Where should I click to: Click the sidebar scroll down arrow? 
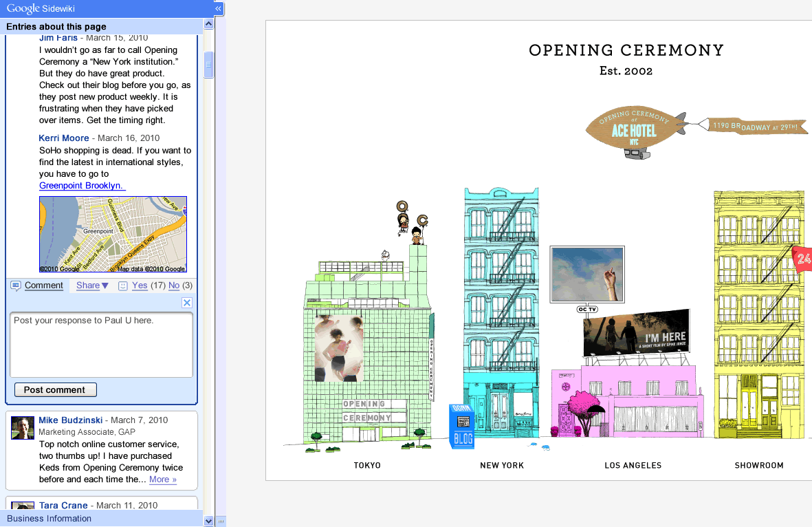(x=209, y=521)
